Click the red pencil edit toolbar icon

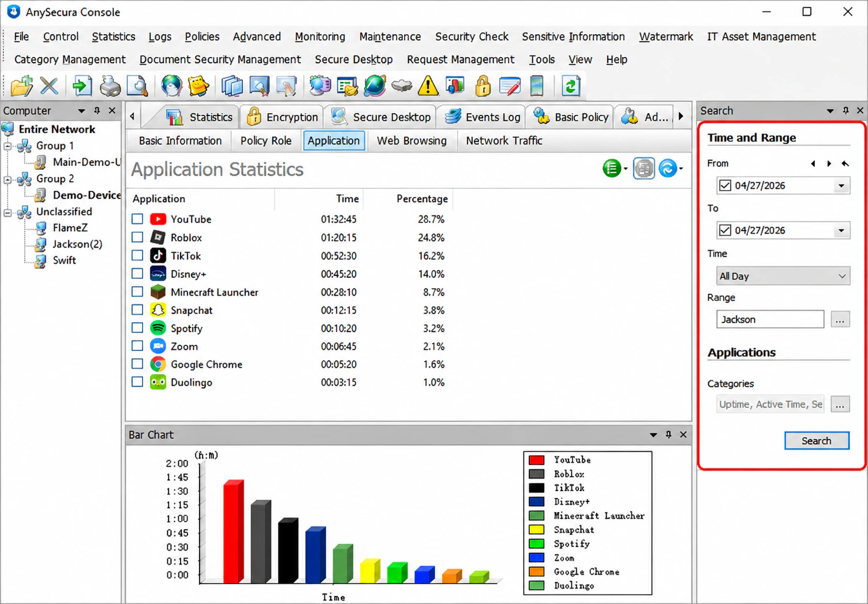tap(510, 86)
